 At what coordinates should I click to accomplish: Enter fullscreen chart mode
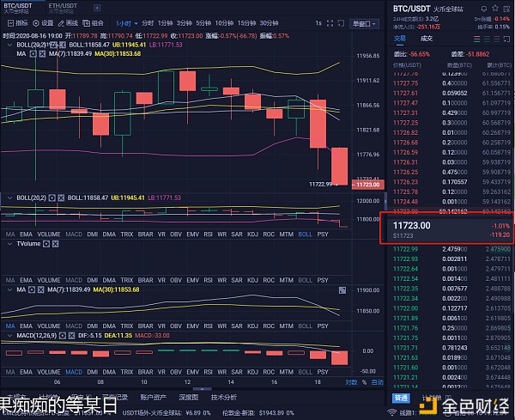pyautogui.click(x=330, y=23)
